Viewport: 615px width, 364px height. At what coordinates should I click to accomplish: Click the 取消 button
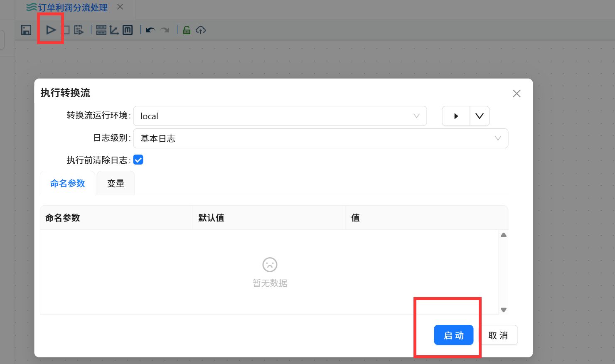point(498,335)
